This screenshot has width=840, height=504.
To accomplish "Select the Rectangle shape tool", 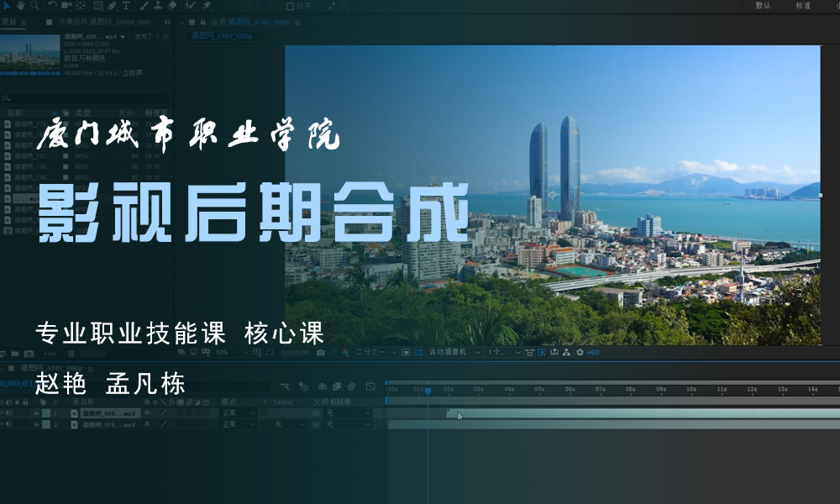I will point(98,5).
